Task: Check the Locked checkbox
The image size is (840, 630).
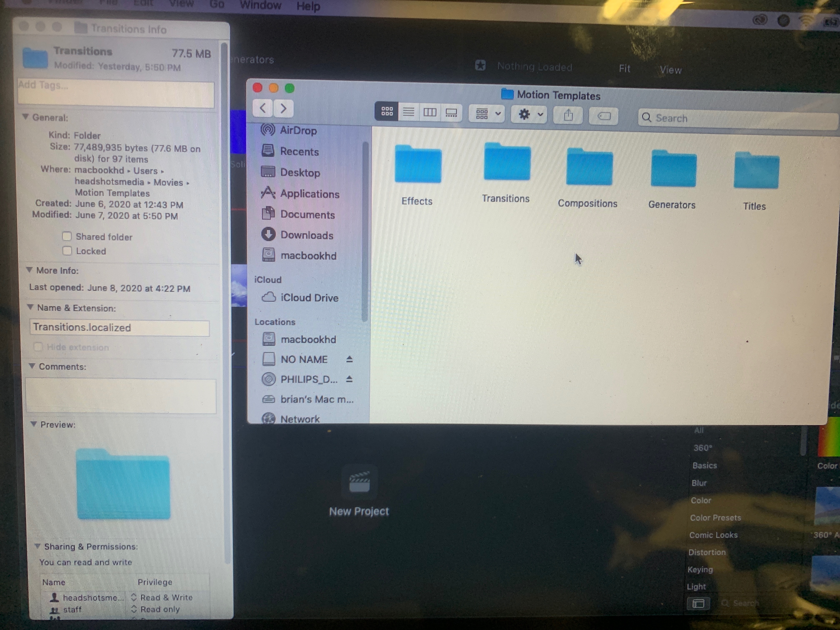Action: pyautogui.click(x=67, y=251)
